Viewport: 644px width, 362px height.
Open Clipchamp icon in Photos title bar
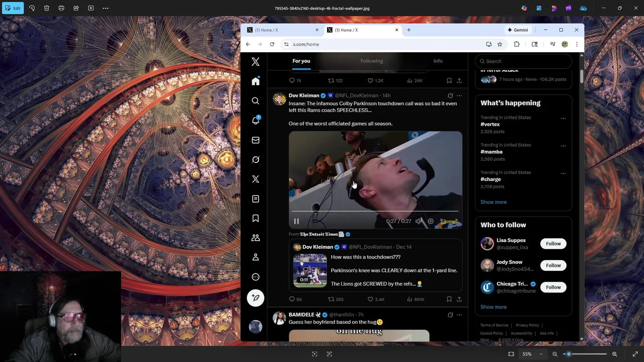pyautogui.click(x=569, y=8)
